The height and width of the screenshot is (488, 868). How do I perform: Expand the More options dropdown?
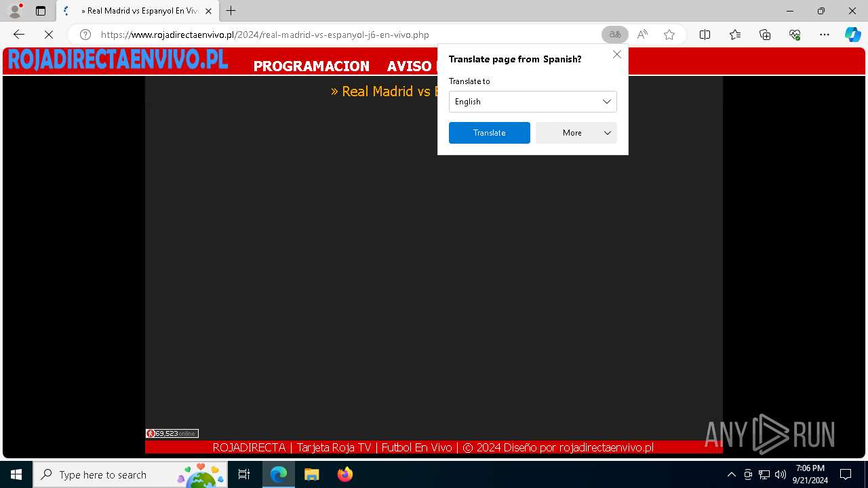[576, 133]
